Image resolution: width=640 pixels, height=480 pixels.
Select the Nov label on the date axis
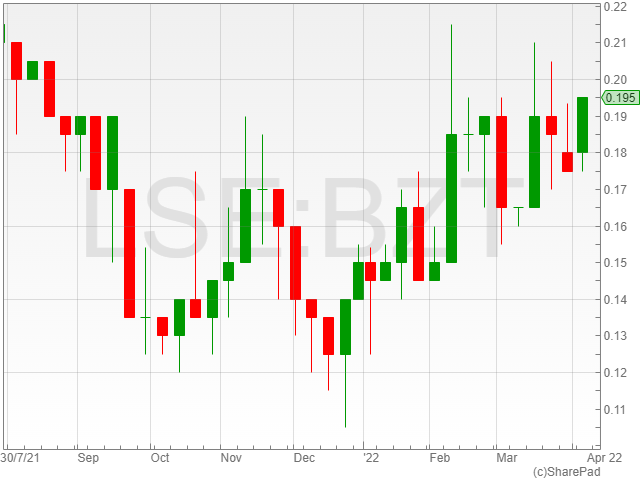[x=232, y=457]
